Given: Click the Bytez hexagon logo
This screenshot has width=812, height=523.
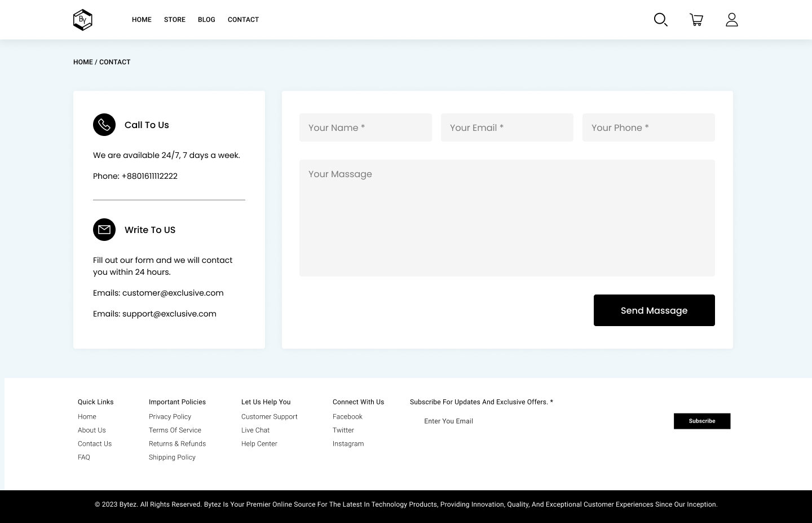Looking at the screenshot, I should (x=83, y=20).
